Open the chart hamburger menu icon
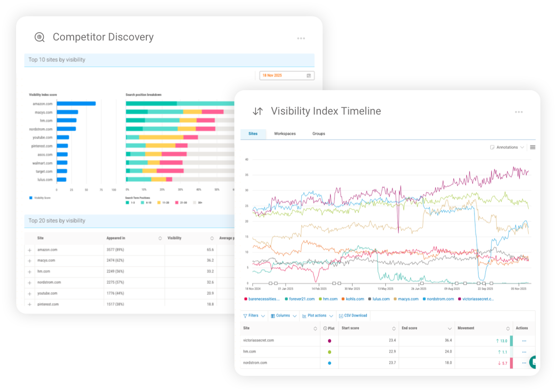The width and height of the screenshot is (556, 392). click(533, 147)
